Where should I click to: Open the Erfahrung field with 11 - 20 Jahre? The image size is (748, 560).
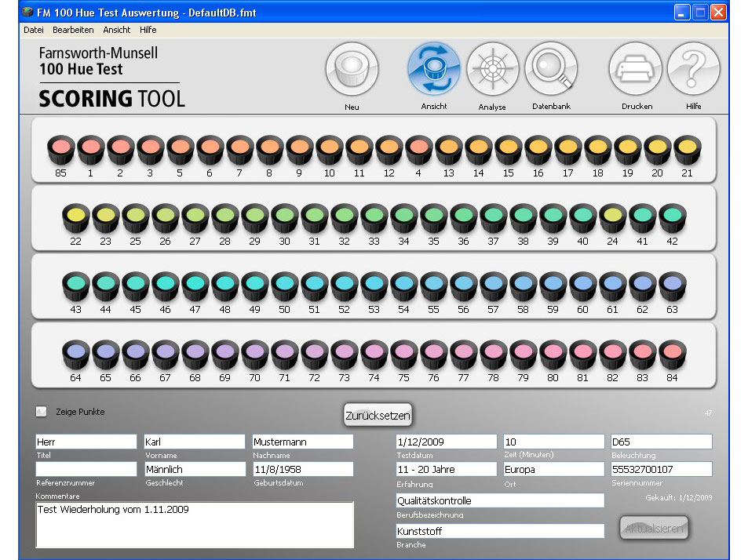[446, 469]
